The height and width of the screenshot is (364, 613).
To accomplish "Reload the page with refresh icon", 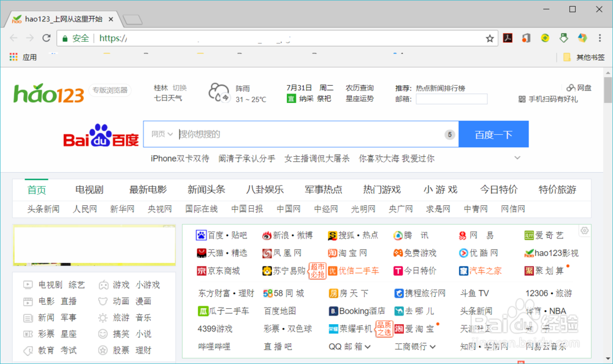I will [x=47, y=38].
